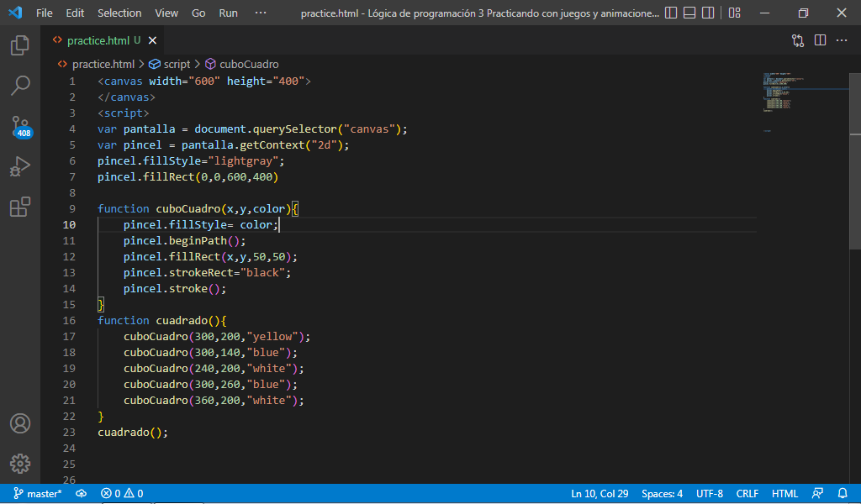Open Customize Layout icon
The height and width of the screenshot is (504, 861).
734,13
